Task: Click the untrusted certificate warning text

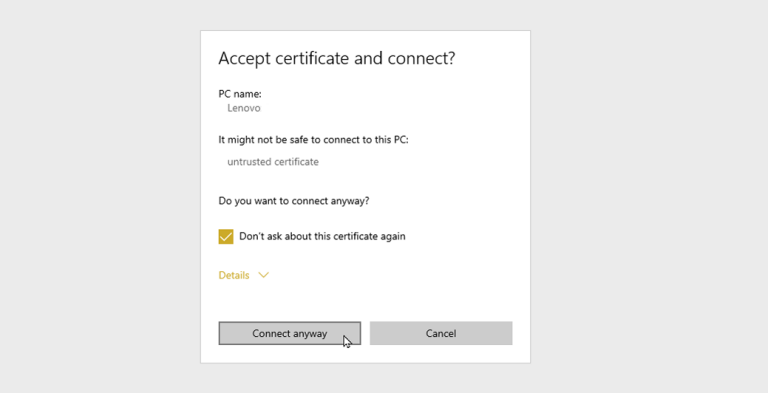Action: point(273,162)
